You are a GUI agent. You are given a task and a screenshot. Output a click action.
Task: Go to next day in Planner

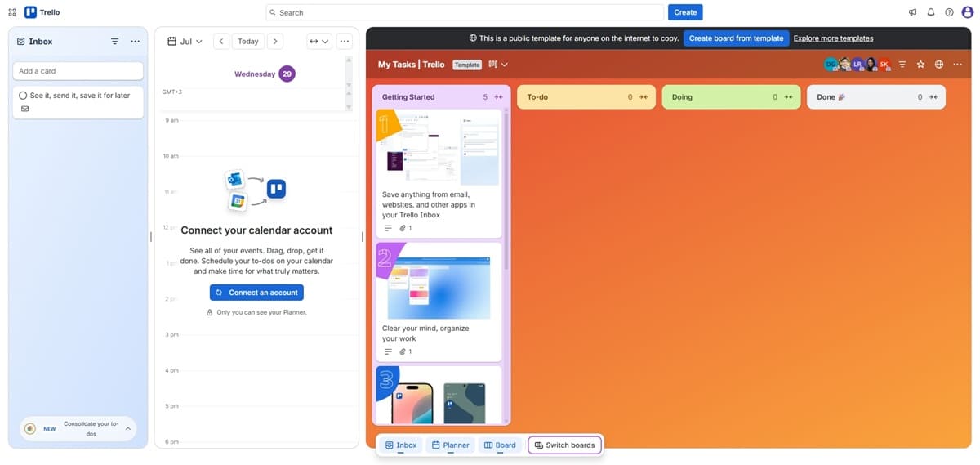[x=275, y=42]
